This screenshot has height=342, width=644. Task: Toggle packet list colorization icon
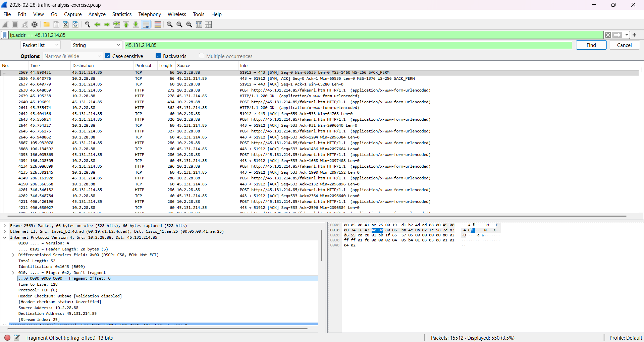pyautogui.click(x=158, y=24)
